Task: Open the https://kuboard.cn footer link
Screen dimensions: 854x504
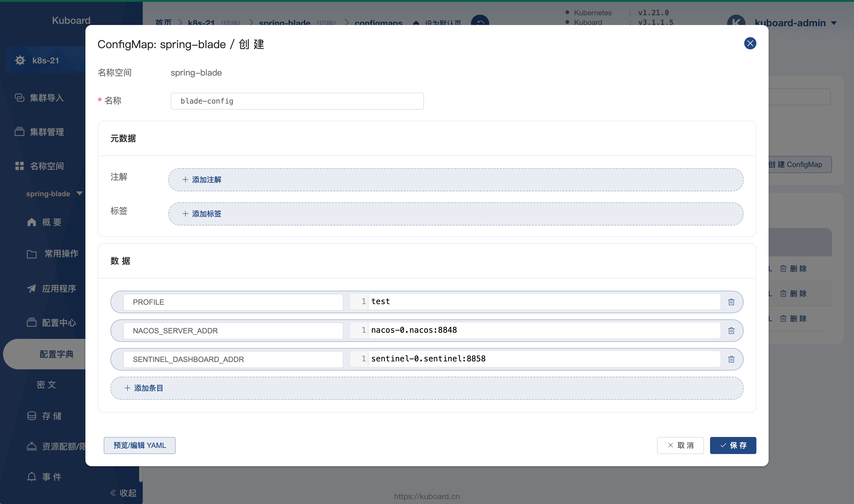Action: pos(427,496)
